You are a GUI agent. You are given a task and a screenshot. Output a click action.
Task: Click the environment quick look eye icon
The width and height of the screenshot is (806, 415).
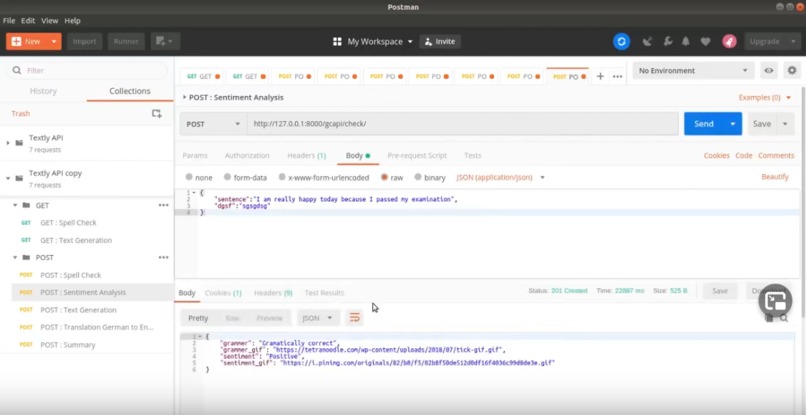tap(768, 70)
